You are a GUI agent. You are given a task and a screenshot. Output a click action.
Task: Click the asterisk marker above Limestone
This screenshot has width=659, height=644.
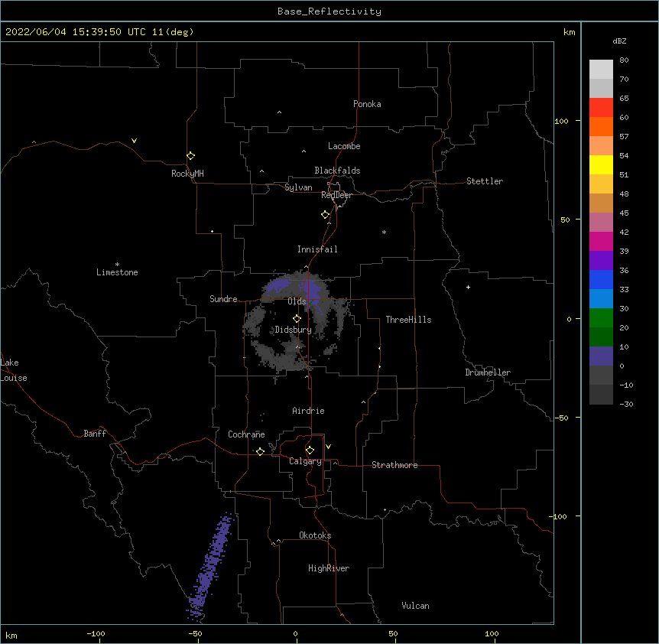click(117, 264)
